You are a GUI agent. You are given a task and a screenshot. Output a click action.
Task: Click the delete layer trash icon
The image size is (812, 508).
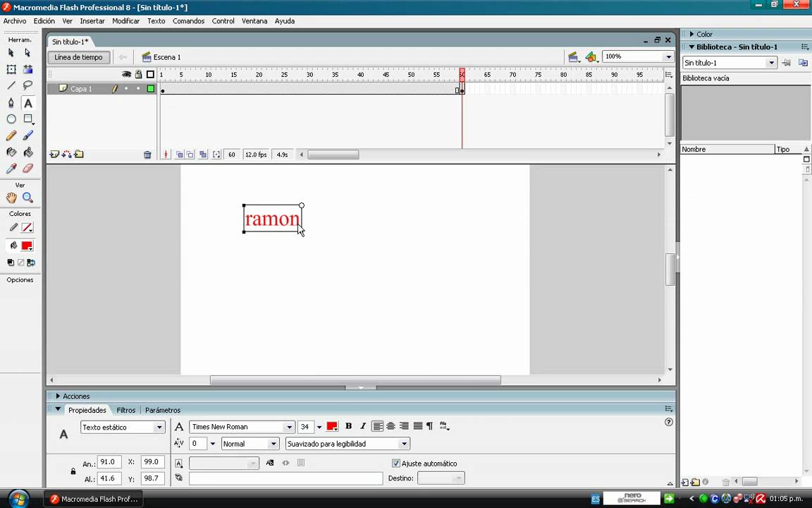coord(147,155)
